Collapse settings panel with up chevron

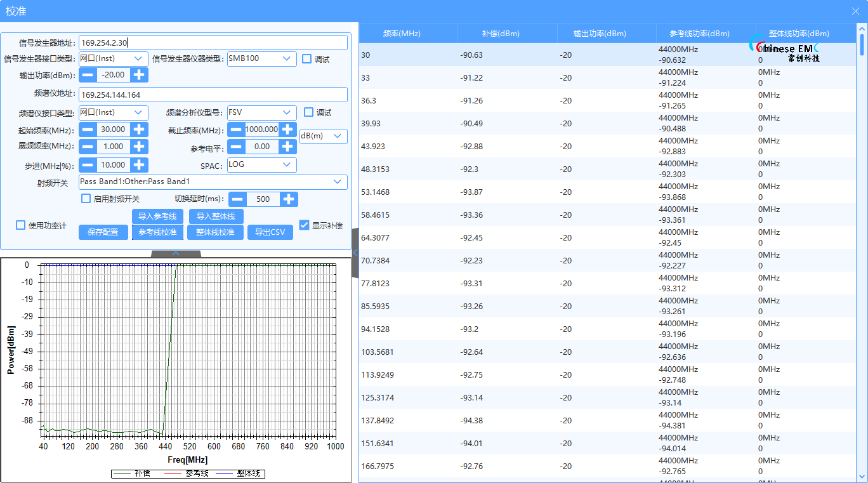(176, 253)
